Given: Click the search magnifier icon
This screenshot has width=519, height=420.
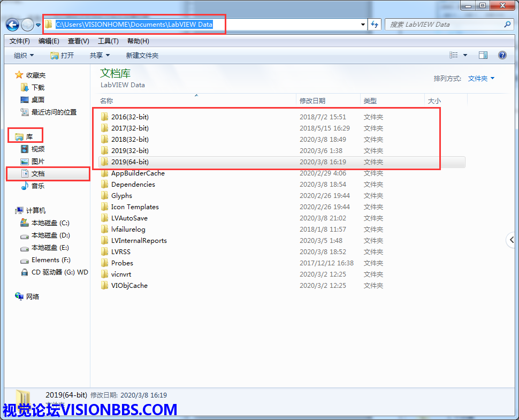Looking at the screenshot, I should [x=507, y=25].
